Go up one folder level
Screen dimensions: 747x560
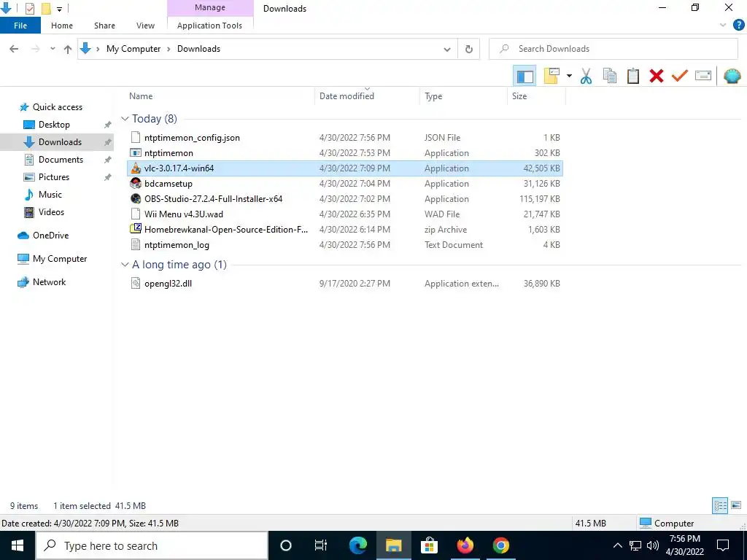click(x=68, y=49)
